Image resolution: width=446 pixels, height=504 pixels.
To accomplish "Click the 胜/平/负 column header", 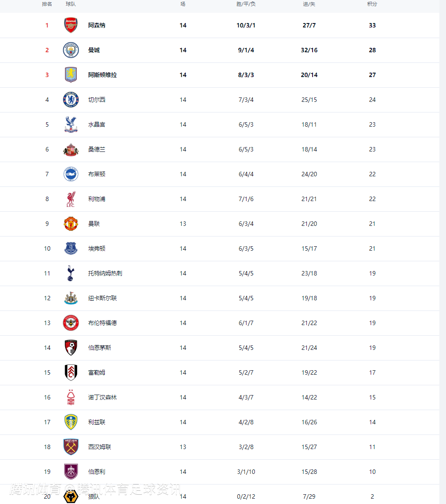I will point(246,4).
